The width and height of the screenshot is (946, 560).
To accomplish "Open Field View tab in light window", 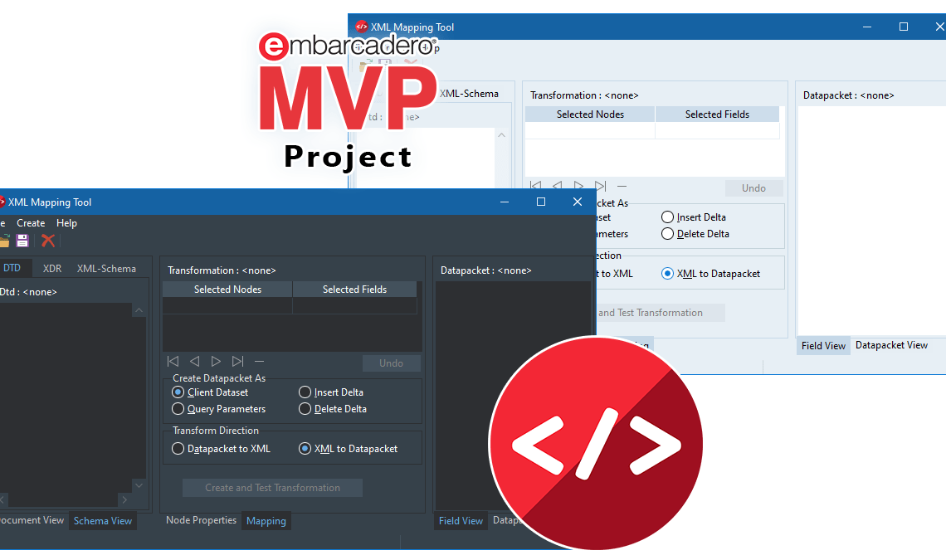I will click(823, 346).
